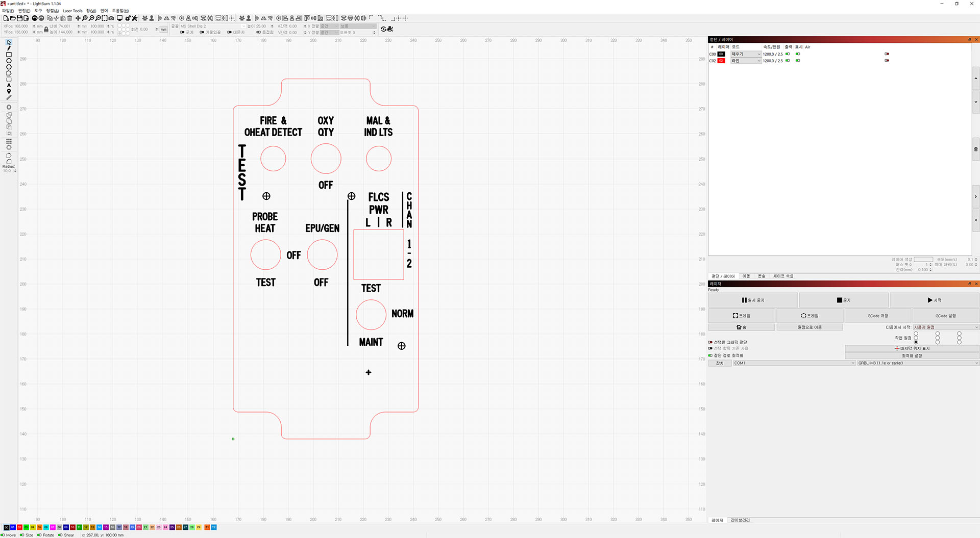The height and width of the screenshot is (538, 980).
Task: Open the Laser Tools menu
Action: [72, 11]
